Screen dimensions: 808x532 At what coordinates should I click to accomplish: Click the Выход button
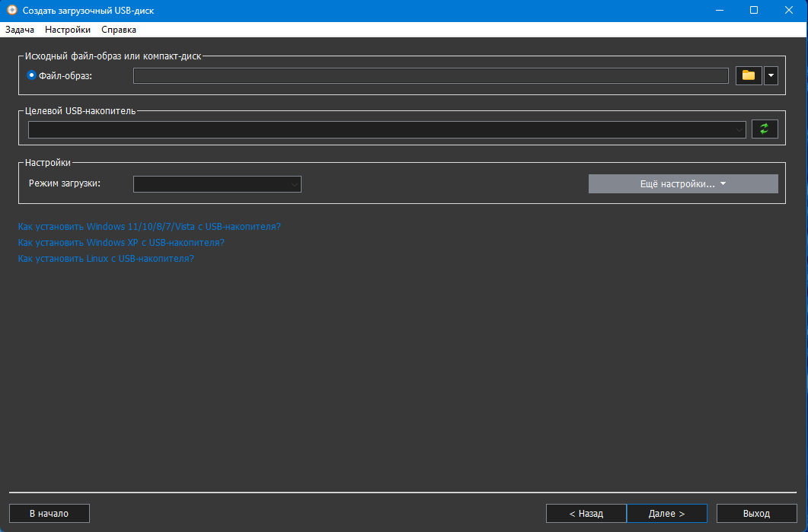point(756,514)
